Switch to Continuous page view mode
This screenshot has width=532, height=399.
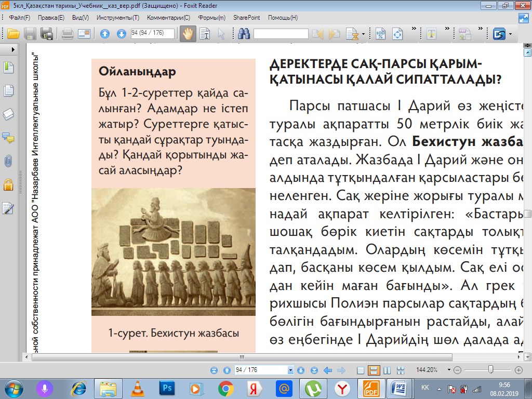(374, 370)
